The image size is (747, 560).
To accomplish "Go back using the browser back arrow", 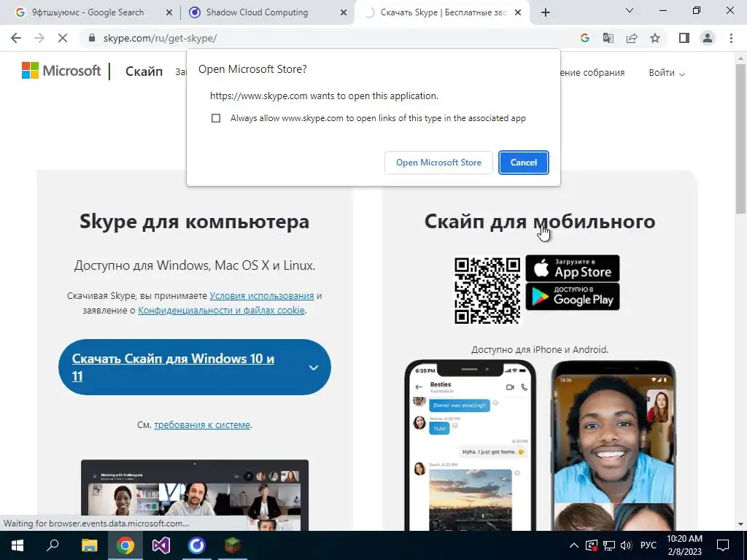I will click(x=16, y=38).
